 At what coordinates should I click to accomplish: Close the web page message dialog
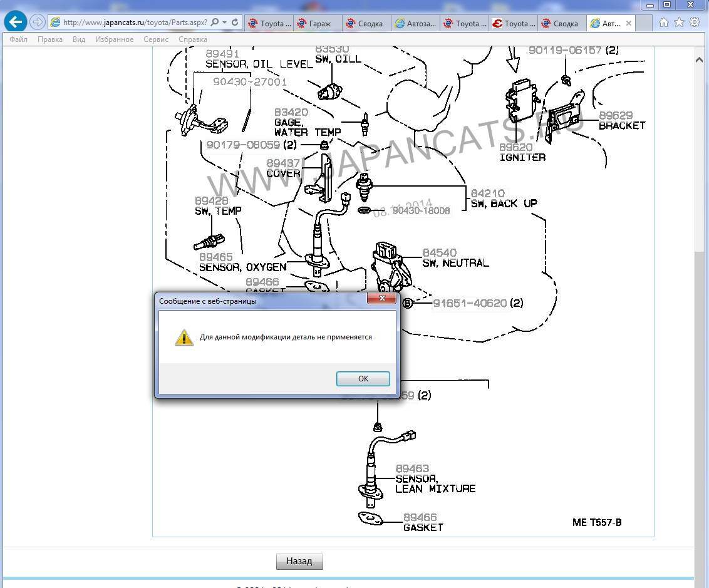381,299
